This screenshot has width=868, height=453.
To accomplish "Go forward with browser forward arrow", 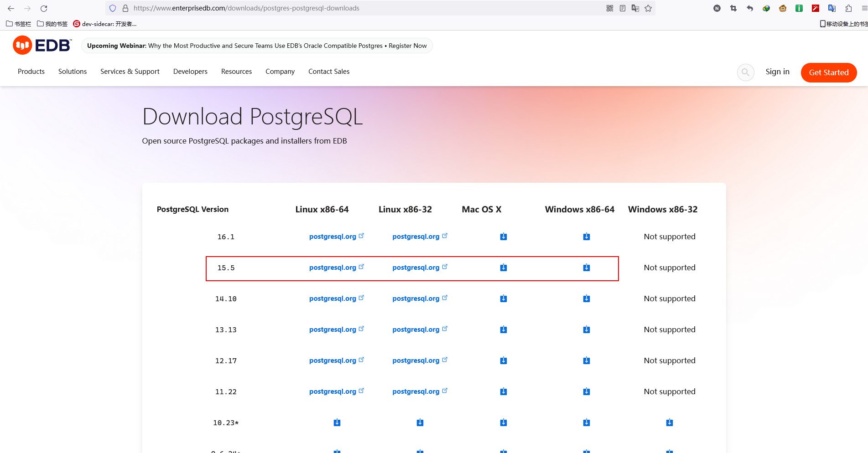I will 27,8.
